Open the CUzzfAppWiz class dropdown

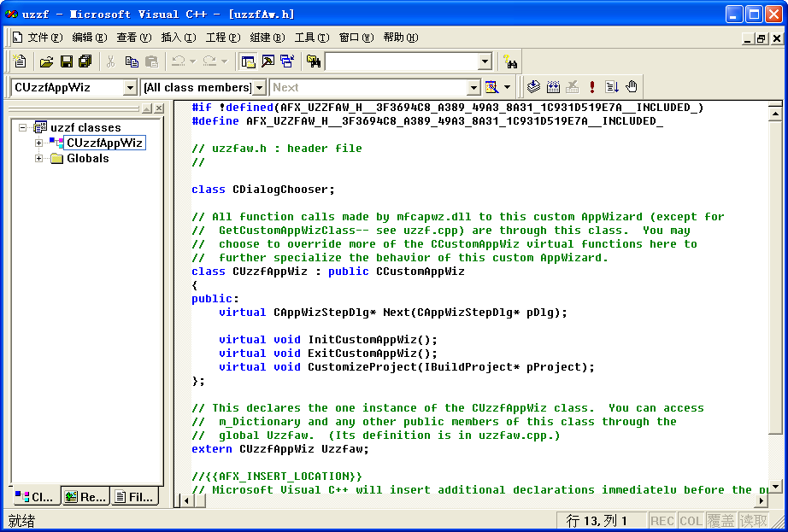point(130,88)
